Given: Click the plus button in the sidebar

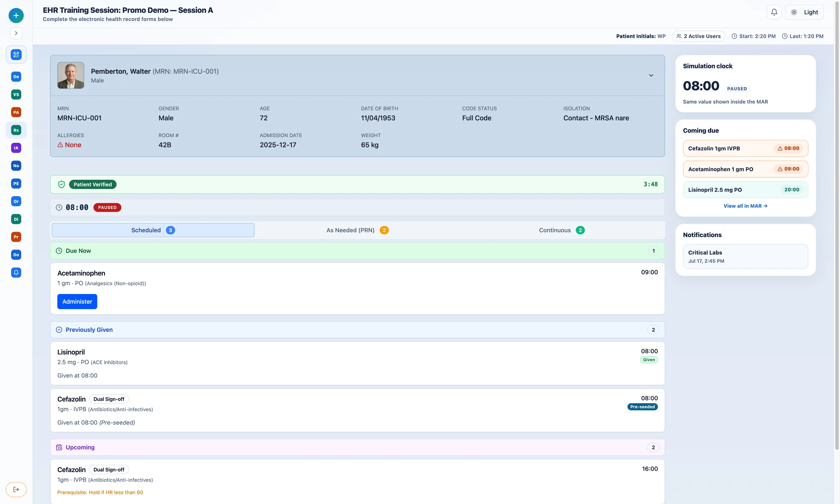Looking at the screenshot, I should pyautogui.click(x=16, y=16).
